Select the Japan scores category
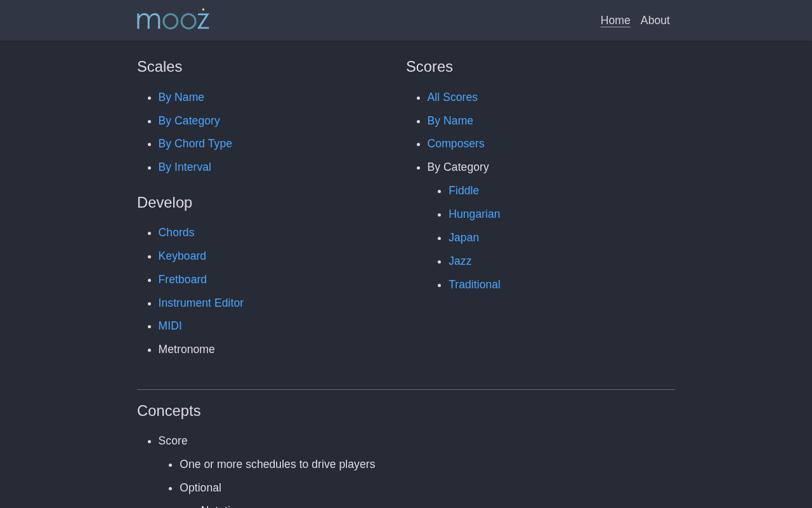 [464, 237]
